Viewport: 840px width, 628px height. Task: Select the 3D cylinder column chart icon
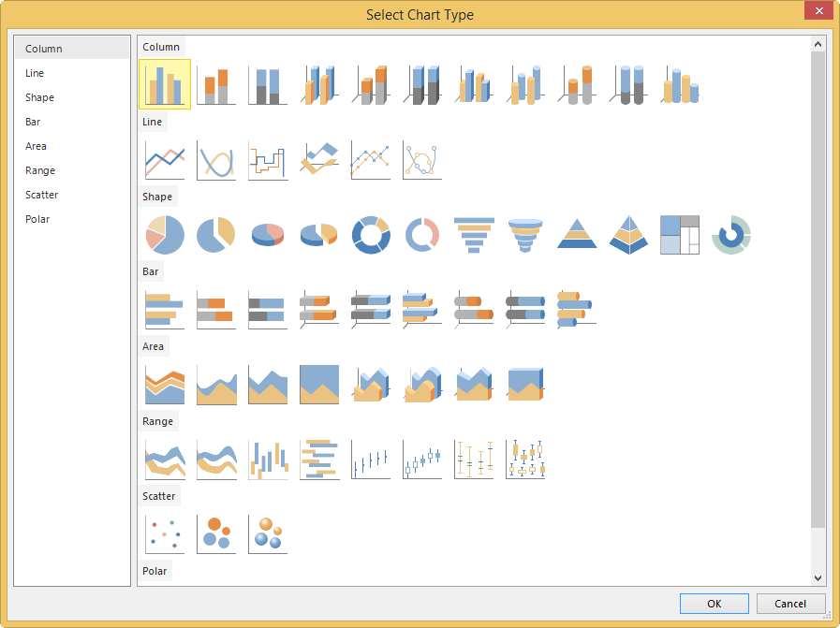point(525,84)
